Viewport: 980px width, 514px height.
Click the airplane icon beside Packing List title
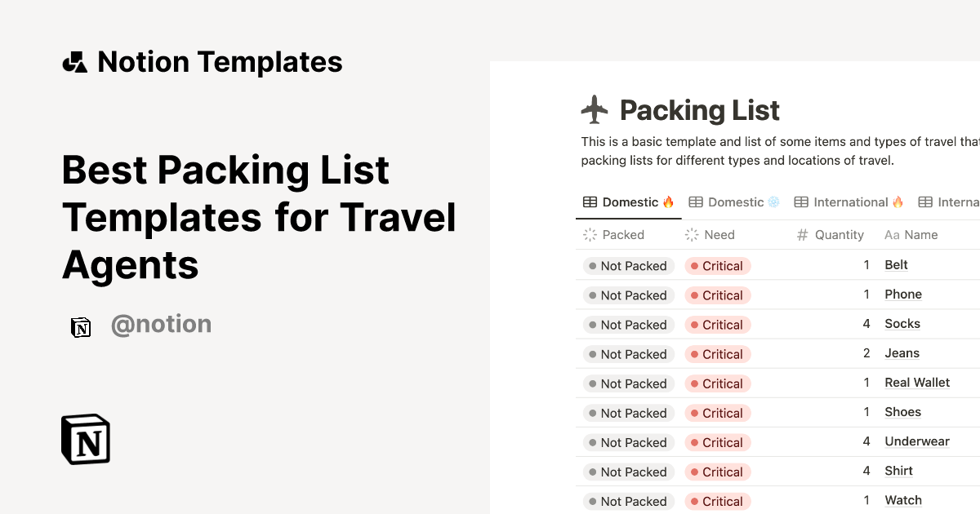[x=595, y=109]
